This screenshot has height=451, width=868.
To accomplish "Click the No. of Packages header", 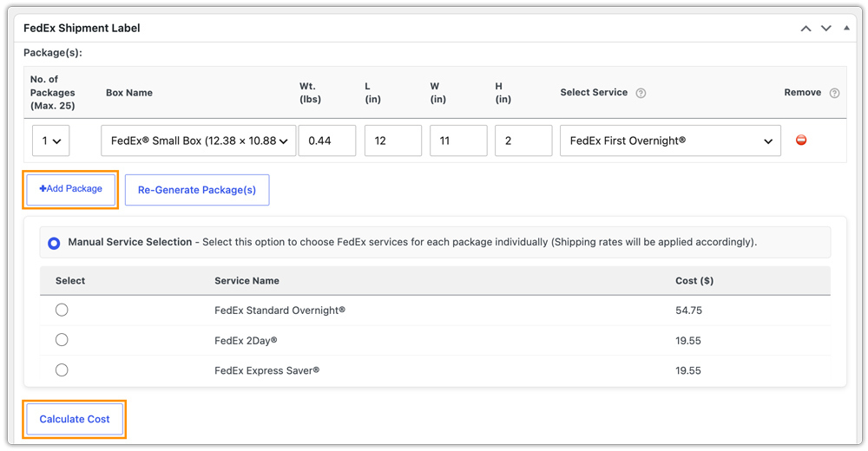I will pos(53,93).
